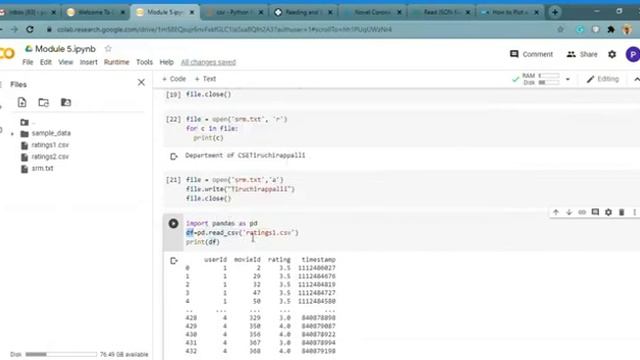The image size is (640, 360).
Task: Bookmark this page with star icon
Action: coord(560,29)
